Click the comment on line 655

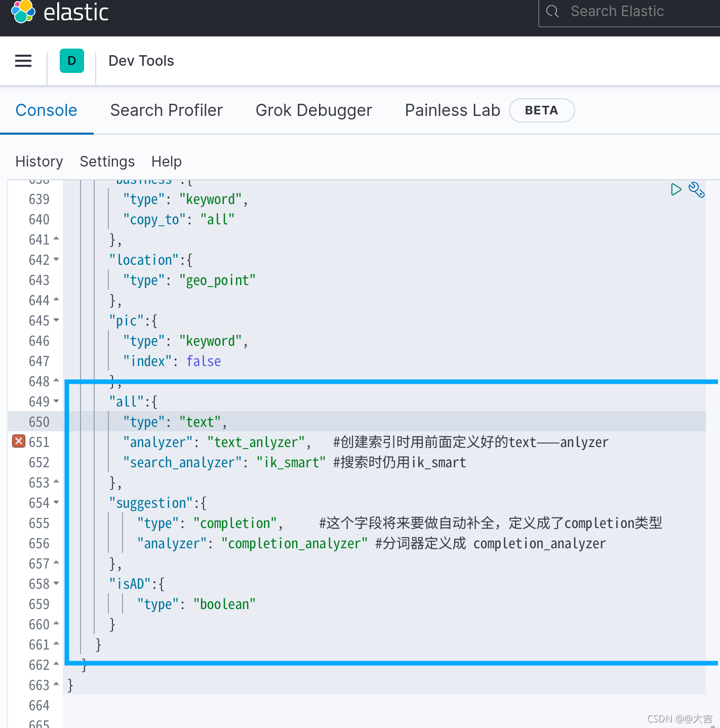pos(491,523)
